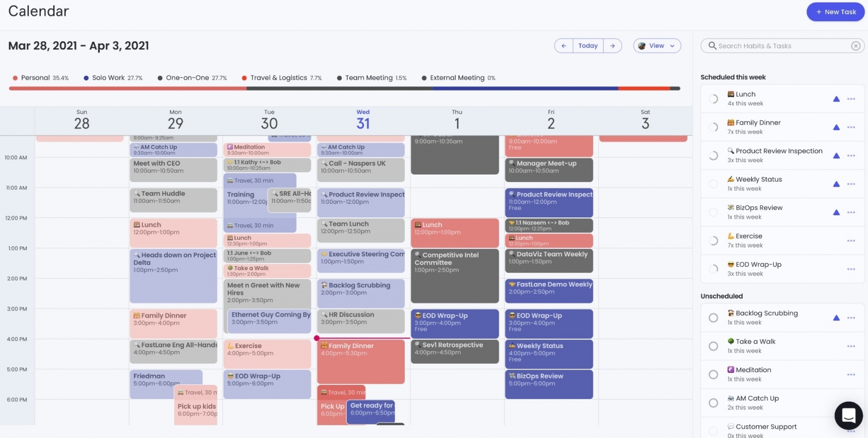Screen dimensions: 868x438
Task: Toggle the Backlog Scrubbing completion circle
Action: click(x=713, y=318)
